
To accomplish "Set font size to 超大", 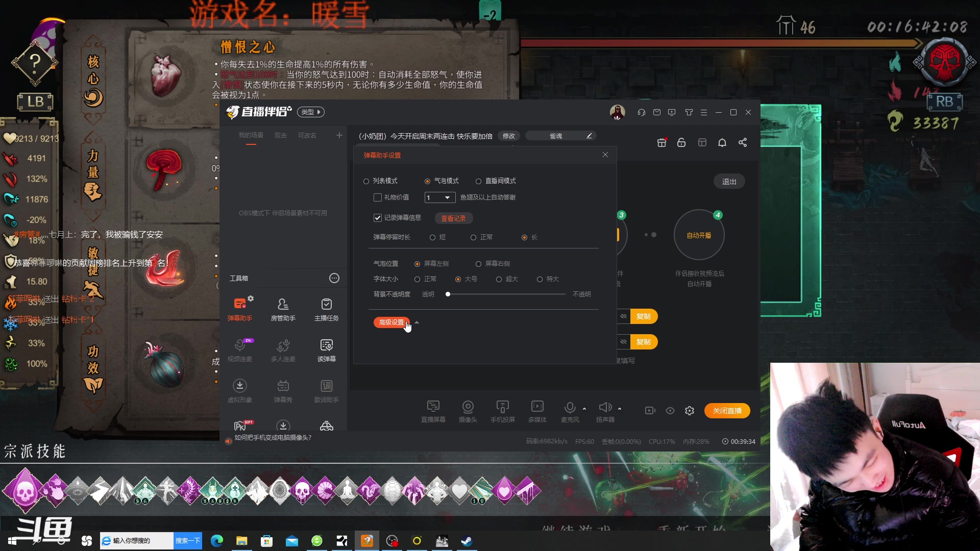I will (x=499, y=279).
